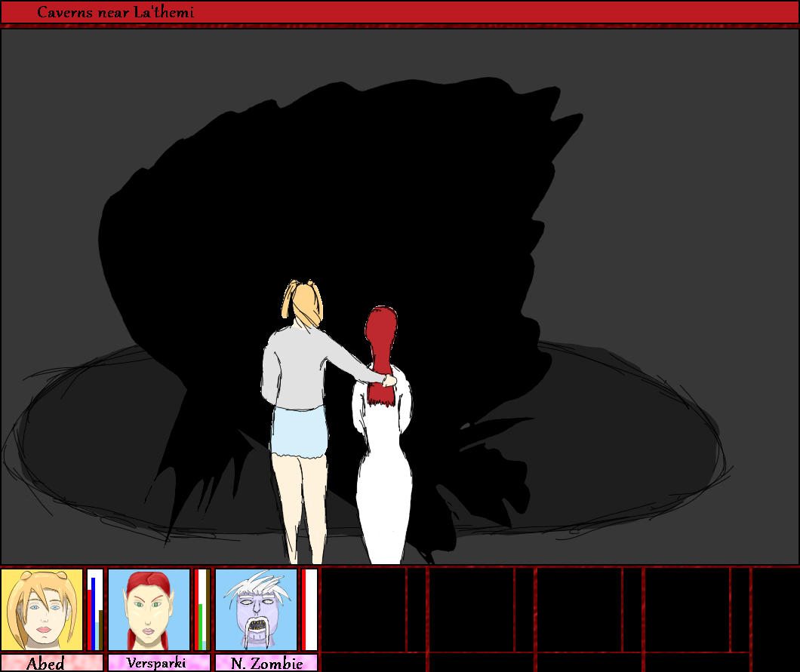Select the third empty party portrait slot
800x672 pixels.
(579, 609)
